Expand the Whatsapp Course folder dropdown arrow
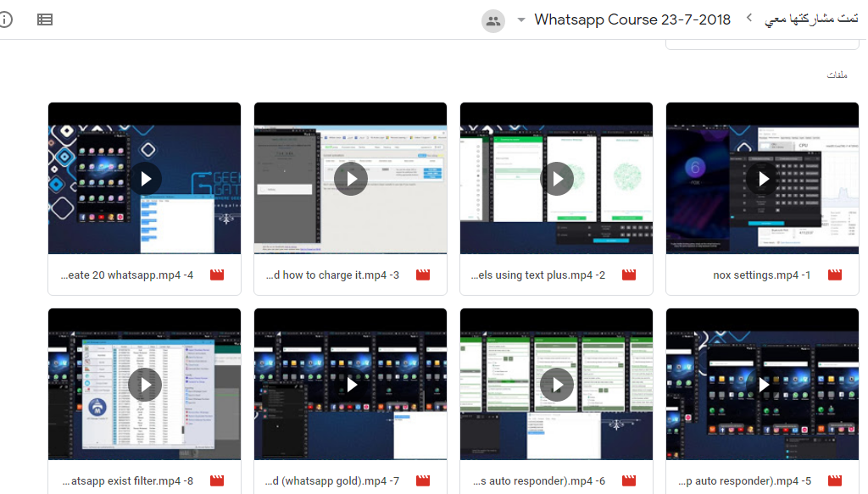This screenshot has height=494, width=868. pyautogui.click(x=520, y=20)
